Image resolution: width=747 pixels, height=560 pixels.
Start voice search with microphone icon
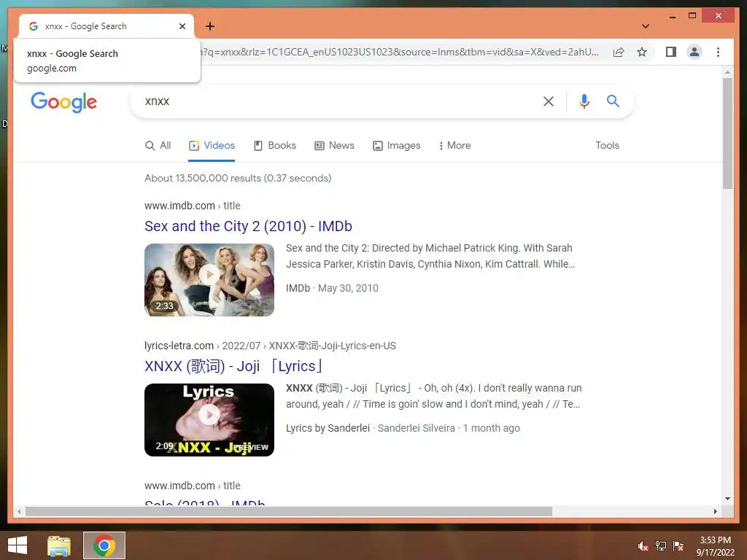pos(584,101)
